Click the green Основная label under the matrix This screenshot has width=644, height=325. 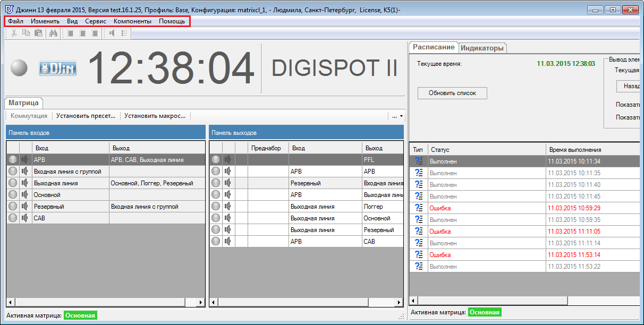[80, 315]
